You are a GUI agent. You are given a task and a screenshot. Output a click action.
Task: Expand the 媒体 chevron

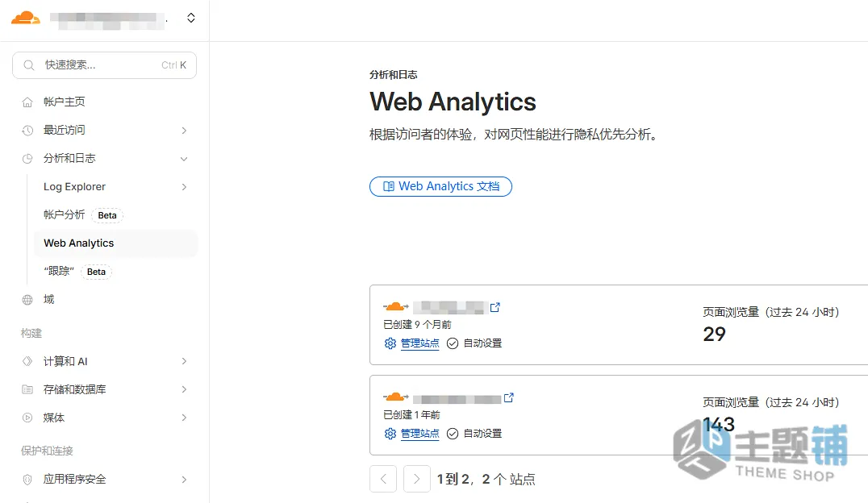pyautogui.click(x=184, y=418)
